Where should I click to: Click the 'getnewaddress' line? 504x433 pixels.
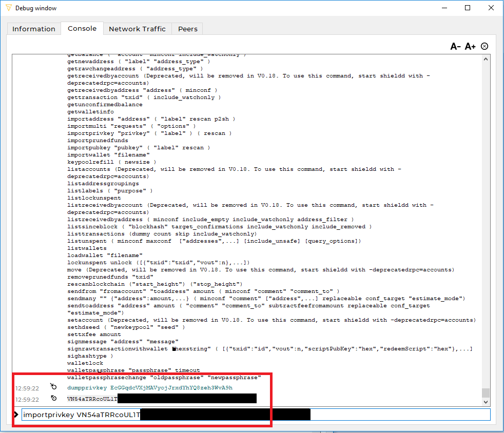139,62
